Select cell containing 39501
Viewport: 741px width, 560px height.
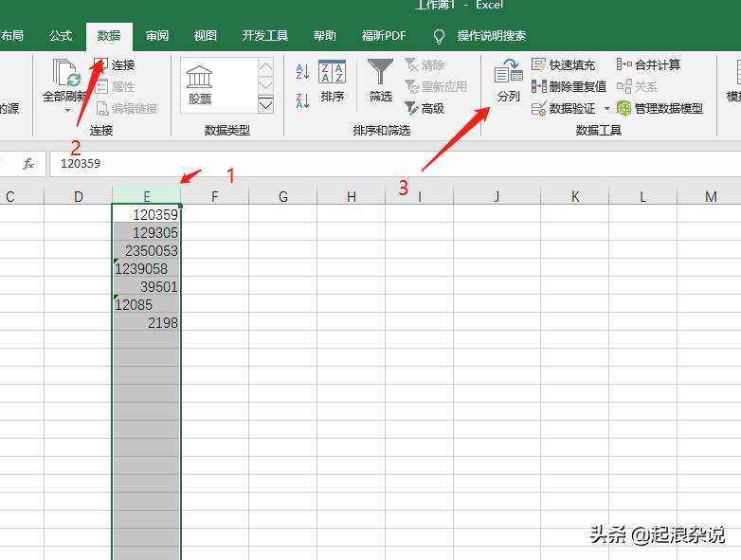point(147,286)
